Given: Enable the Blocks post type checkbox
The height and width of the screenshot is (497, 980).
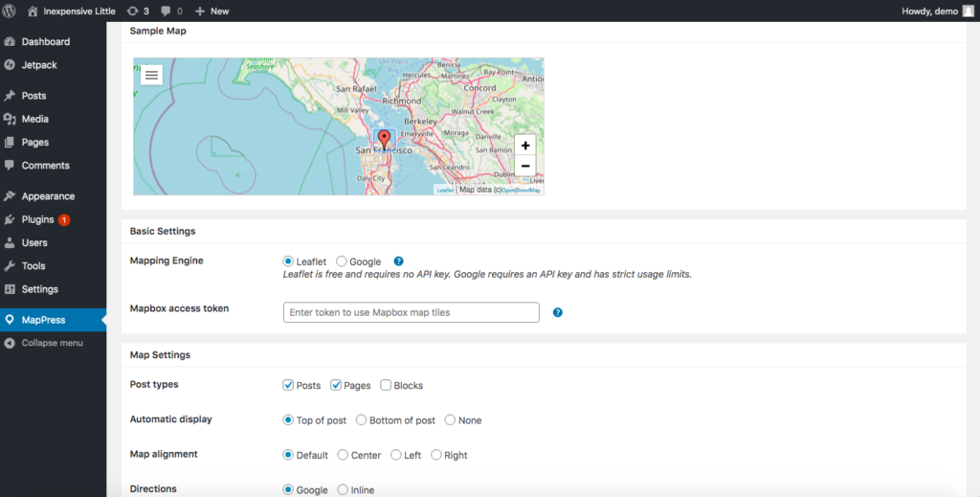Looking at the screenshot, I should (x=386, y=385).
